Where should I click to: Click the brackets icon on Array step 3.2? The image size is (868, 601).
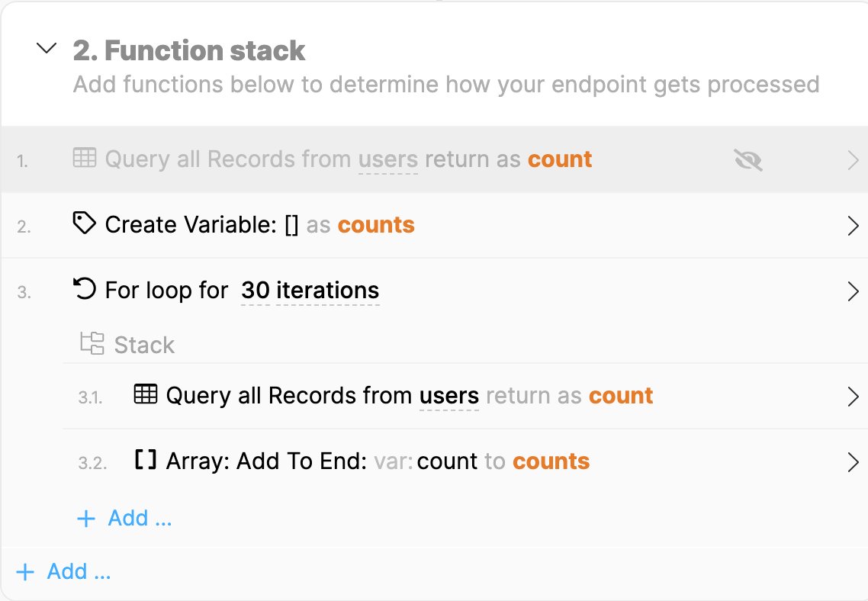pyautogui.click(x=146, y=459)
